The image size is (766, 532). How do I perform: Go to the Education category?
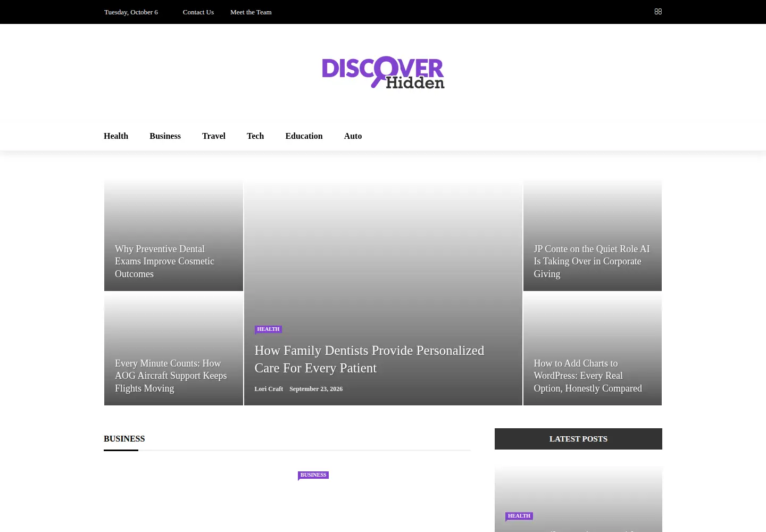(x=304, y=136)
